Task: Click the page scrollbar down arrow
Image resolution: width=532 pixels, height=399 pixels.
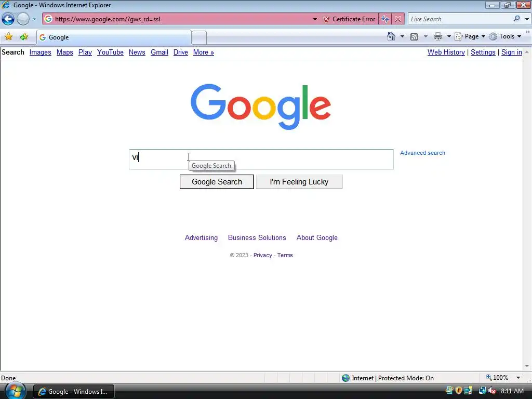Action: 527,366
